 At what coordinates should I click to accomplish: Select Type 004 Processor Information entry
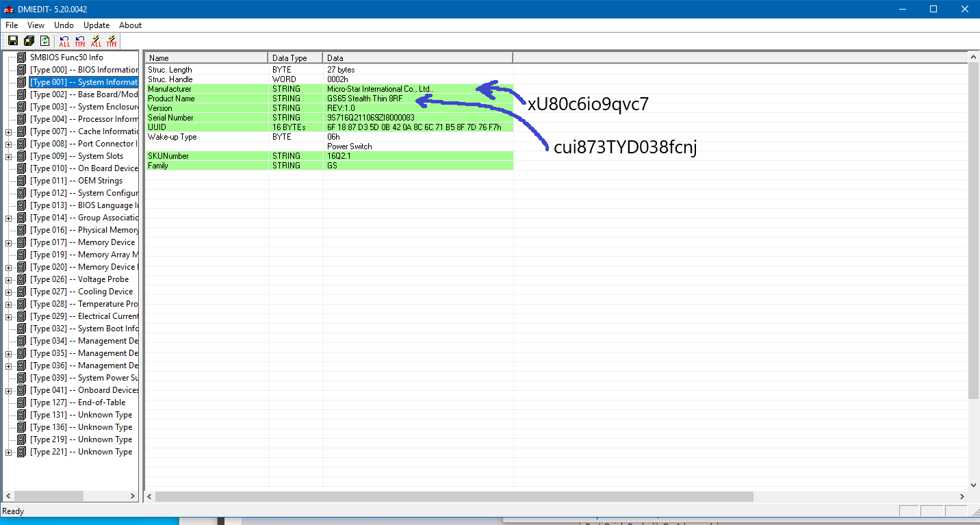tap(83, 119)
